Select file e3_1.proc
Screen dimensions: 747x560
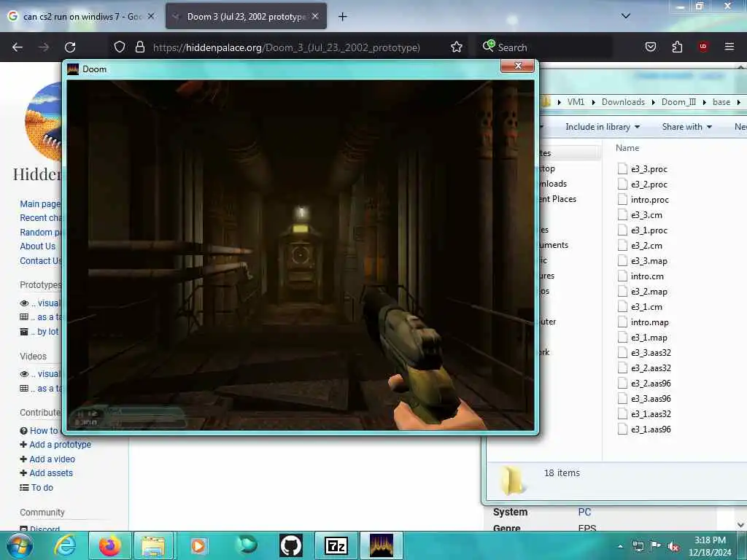649,230
